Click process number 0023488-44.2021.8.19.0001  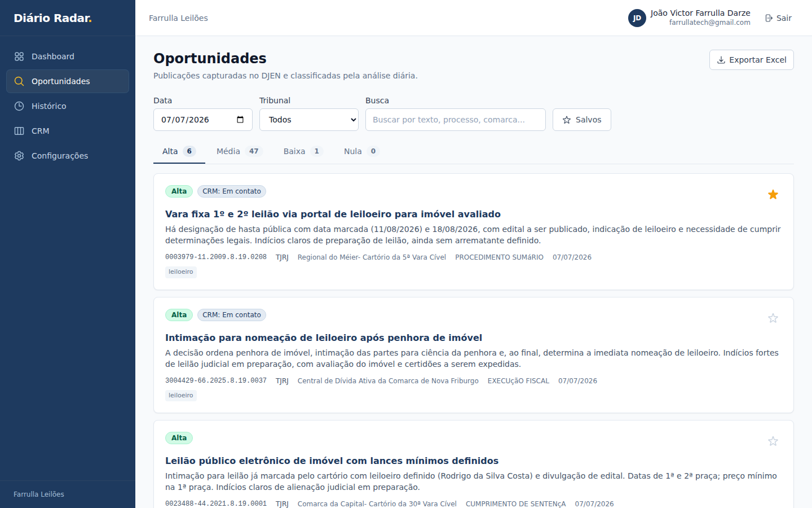point(216,503)
